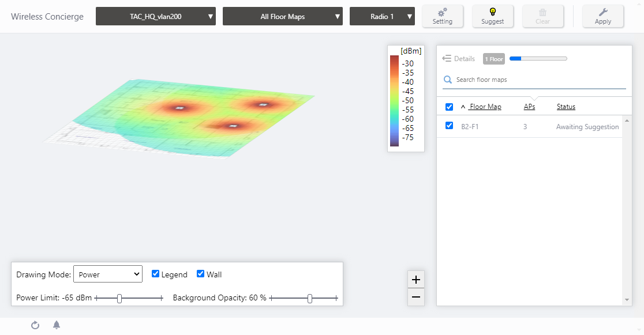The width and height of the screenshot is (644, 335).
Task: Click the Suggest lightbulb icon
Action: coord(492,12)
